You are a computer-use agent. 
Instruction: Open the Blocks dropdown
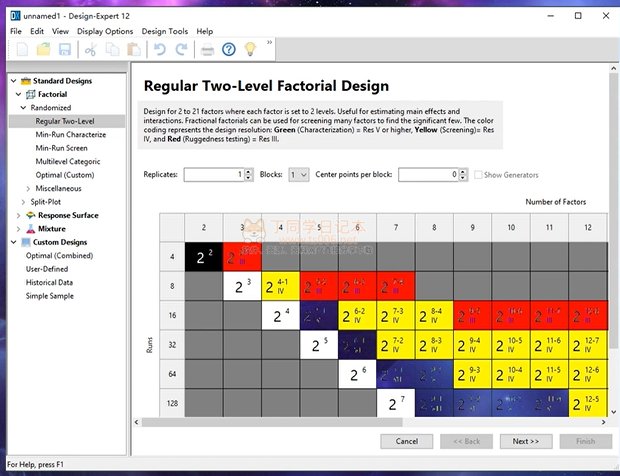tap(298, 175)
